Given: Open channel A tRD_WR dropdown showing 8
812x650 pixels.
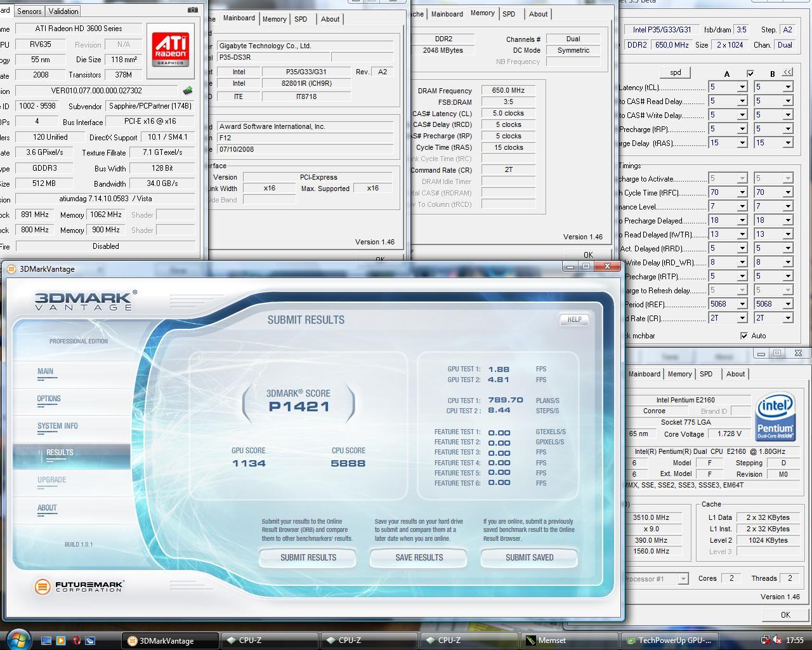Looking at the screenshot, I should pyautogui.click(x=741, y=262).
